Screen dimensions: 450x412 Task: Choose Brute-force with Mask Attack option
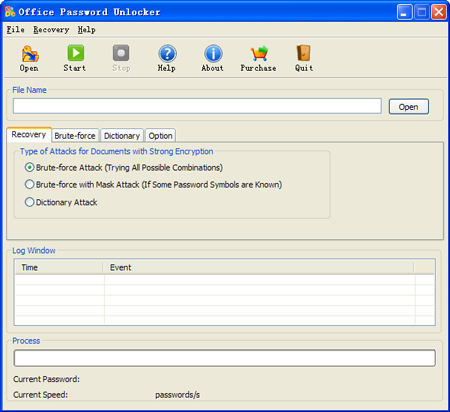pyautogui.click(x=29, y=184)
